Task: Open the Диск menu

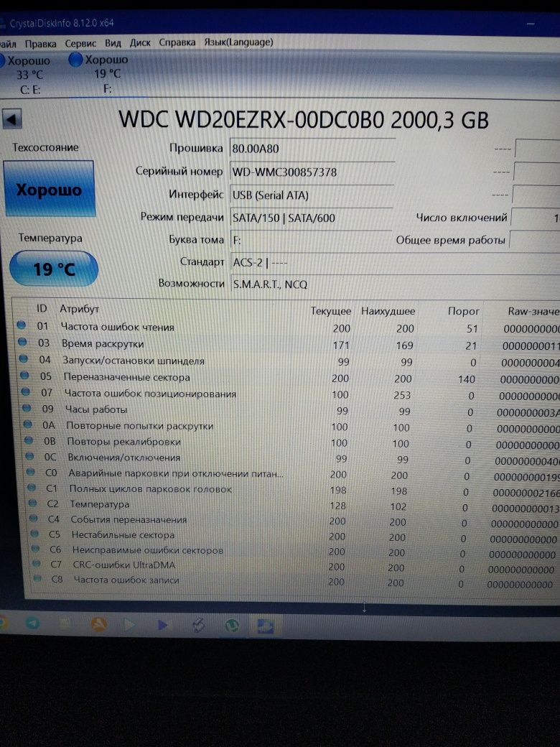Action: (x=140, y=42)
